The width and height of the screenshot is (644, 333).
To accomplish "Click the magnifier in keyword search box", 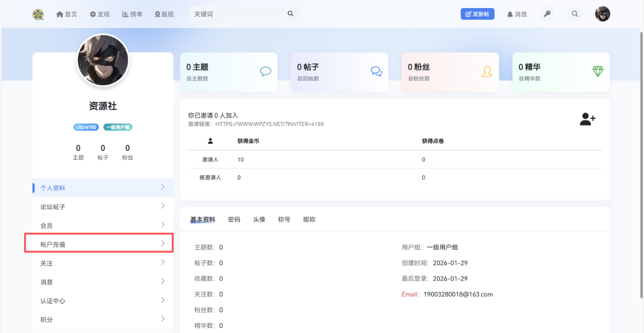I will [x=290, y=14].
